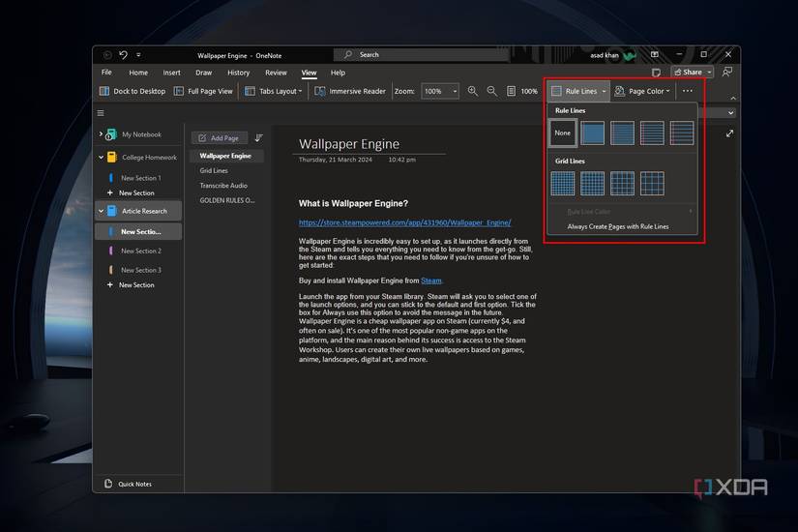Click the Search box in title bar

[422, 54]
